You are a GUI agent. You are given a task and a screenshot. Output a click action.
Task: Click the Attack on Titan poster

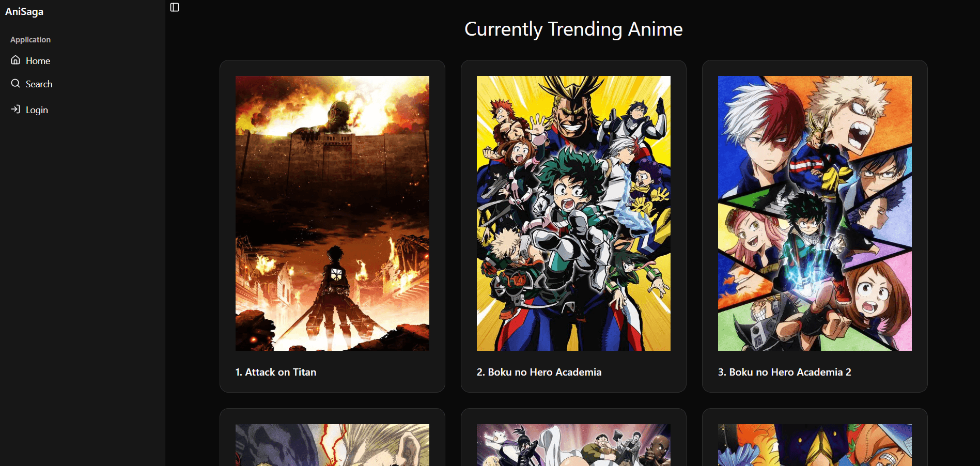tap(332, 212)
